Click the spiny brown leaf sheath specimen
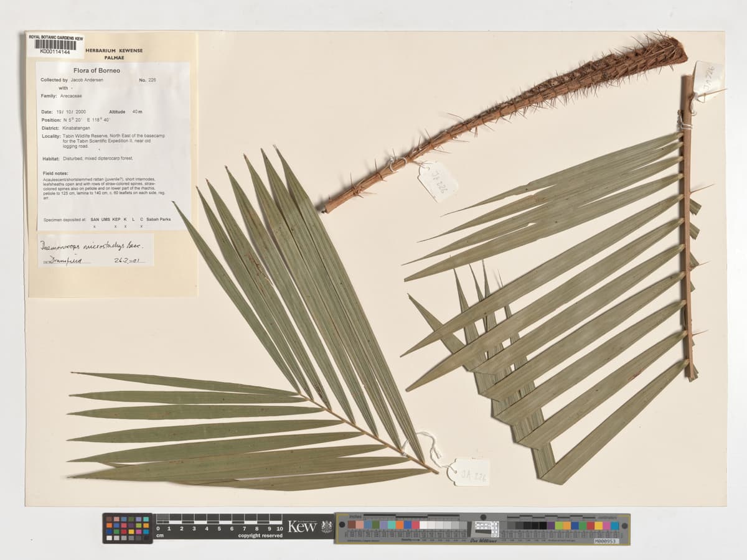The height and width of the screenshot is (560, 747). pos(505,123)
